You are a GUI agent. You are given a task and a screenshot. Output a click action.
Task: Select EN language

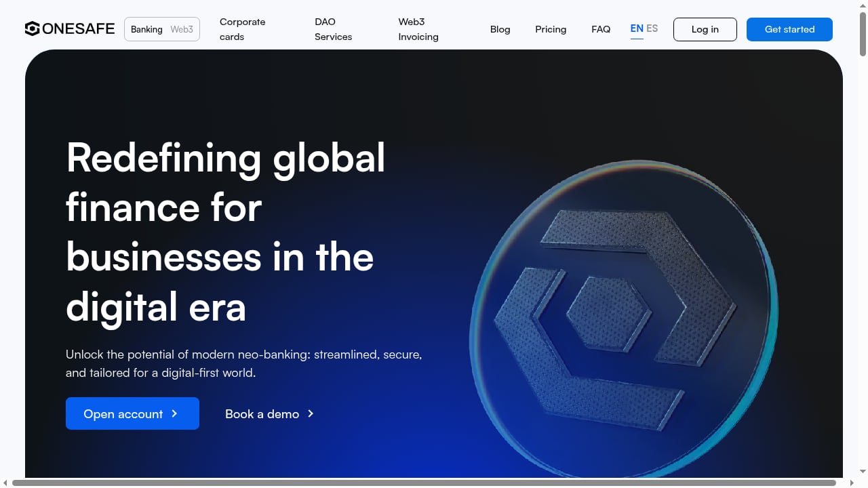coord(637,28)
